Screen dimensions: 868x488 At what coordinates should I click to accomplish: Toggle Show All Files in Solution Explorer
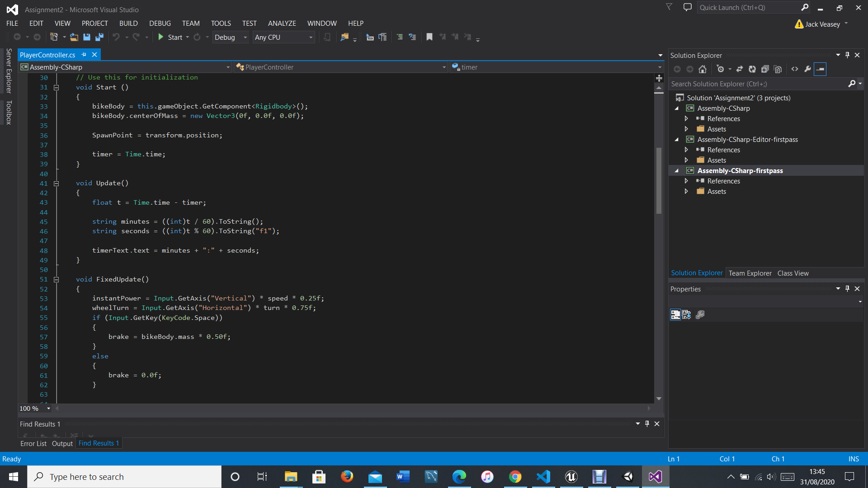click(778, 69)
